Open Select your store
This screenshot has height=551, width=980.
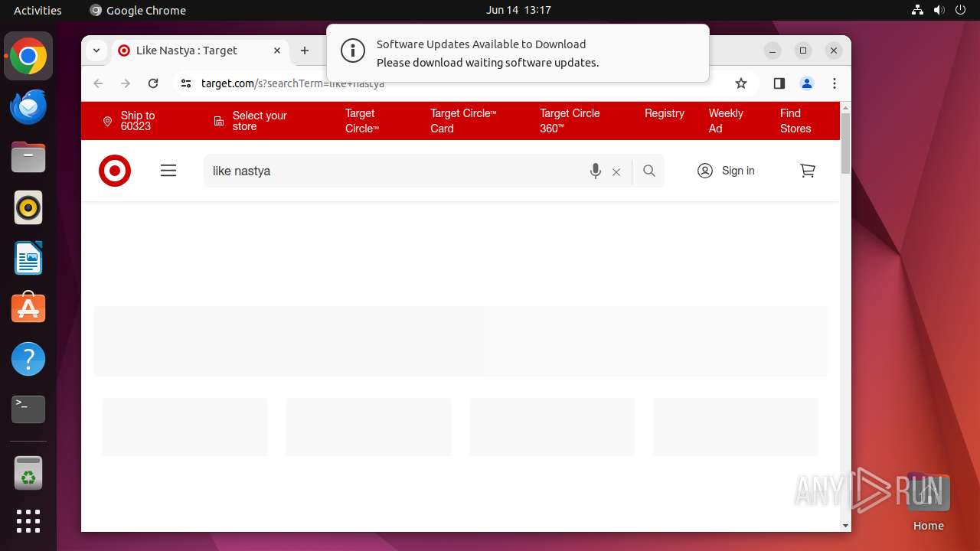(250, 121)
